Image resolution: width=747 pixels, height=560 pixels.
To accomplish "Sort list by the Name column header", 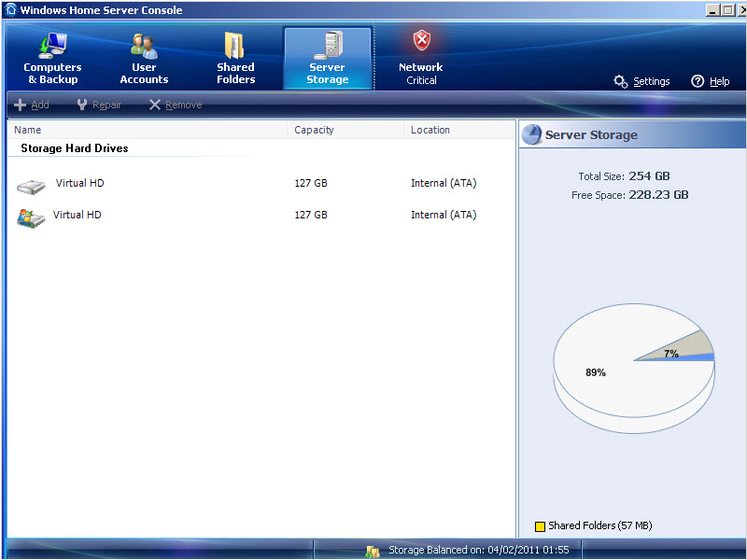I will pyautogui.click(x=28, y=130).
